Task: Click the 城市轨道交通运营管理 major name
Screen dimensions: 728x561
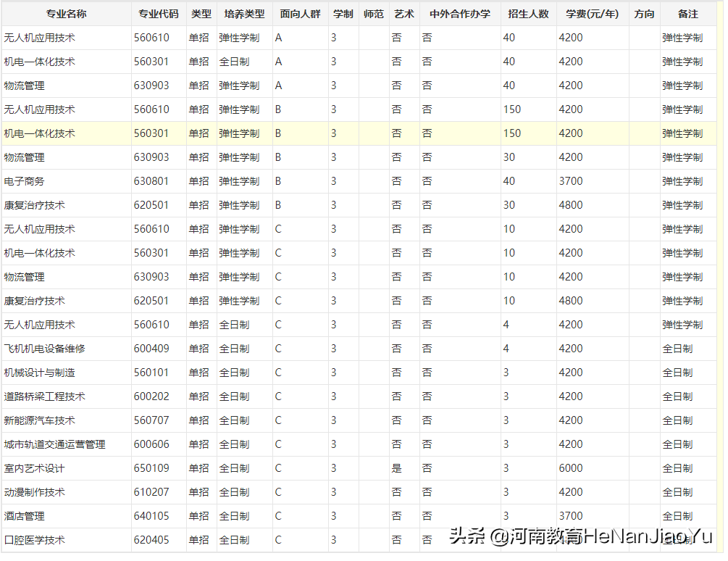Action: [x=53, y=444]
